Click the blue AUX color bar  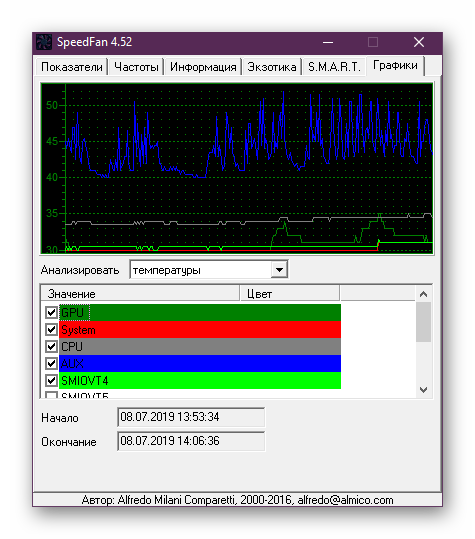click(x=200, y=363)
